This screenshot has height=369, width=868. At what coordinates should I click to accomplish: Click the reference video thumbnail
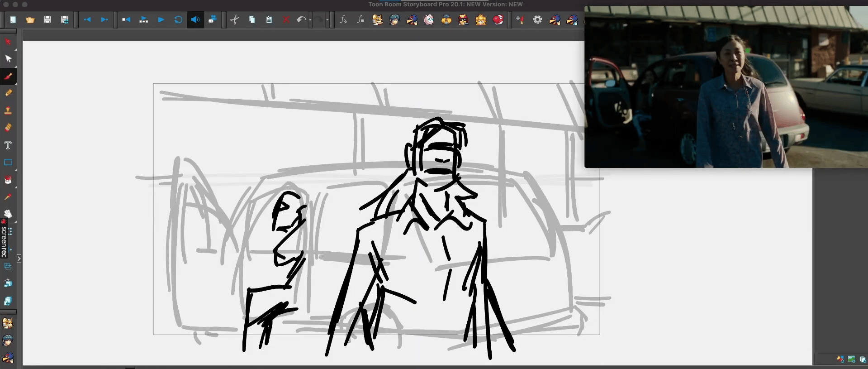coord(726,87)
